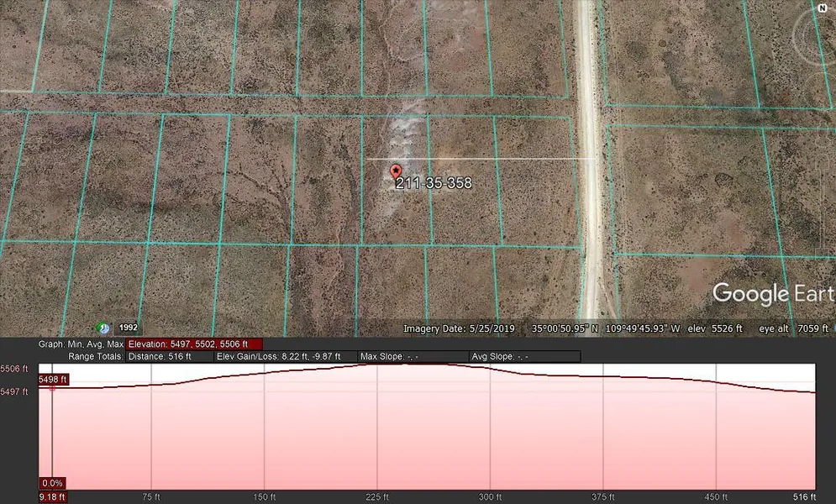The width and height of the screenshot is (836, 504).
Task: Click the red placemark pin icon
Action: [396, 171]
